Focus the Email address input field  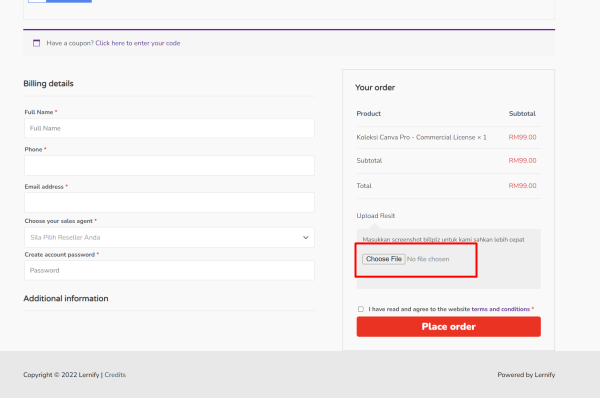pos(170,202)
